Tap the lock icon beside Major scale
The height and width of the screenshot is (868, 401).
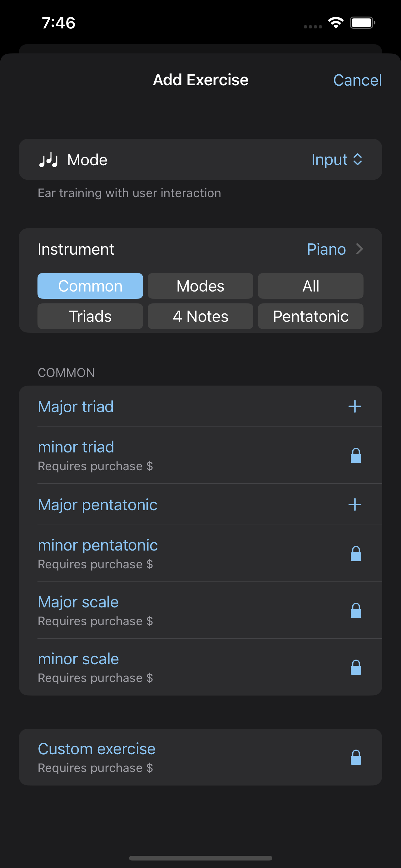(356, 611)
